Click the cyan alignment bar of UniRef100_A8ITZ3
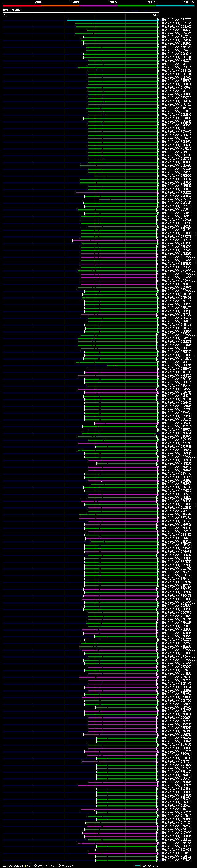This screenshot has height=868, width=197. click(x=112, y=20)
